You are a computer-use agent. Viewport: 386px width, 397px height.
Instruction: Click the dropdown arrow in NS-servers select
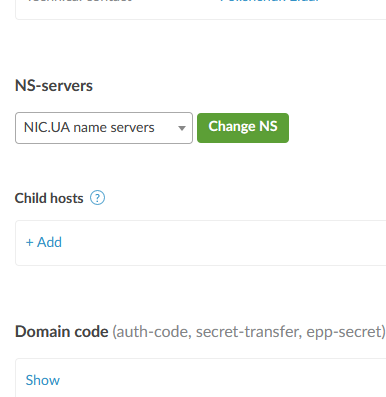[182, 128]
